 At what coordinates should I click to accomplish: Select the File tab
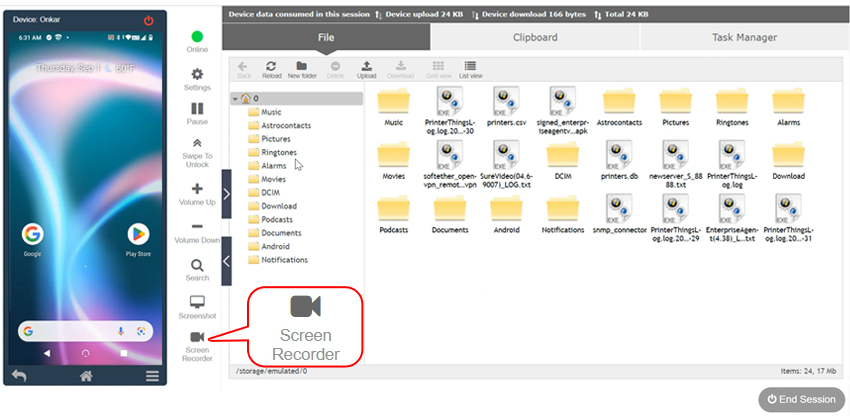coord(326,37)
